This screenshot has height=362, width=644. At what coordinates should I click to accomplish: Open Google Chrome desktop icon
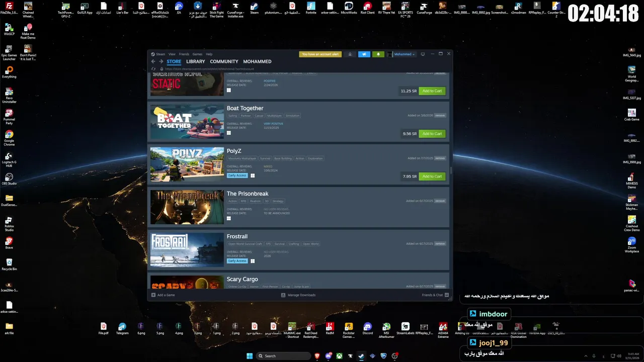(x=9, y=138)
